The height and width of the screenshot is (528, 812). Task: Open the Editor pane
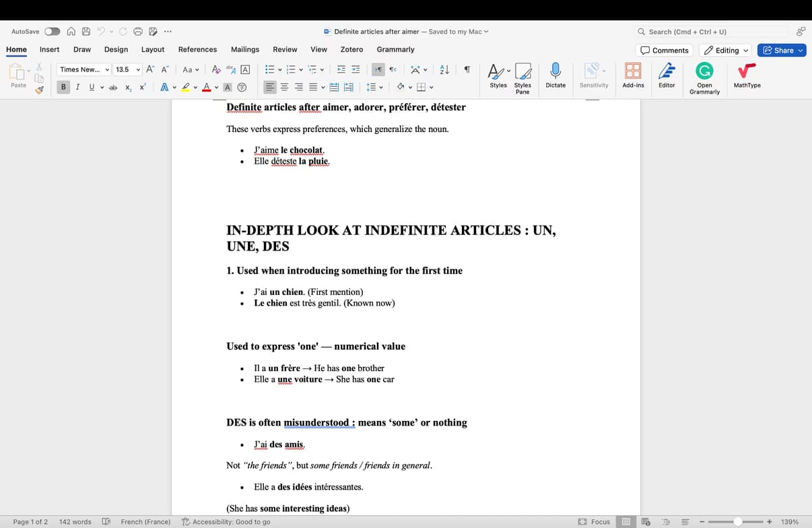pyautogui.click(x=667, y=74)
